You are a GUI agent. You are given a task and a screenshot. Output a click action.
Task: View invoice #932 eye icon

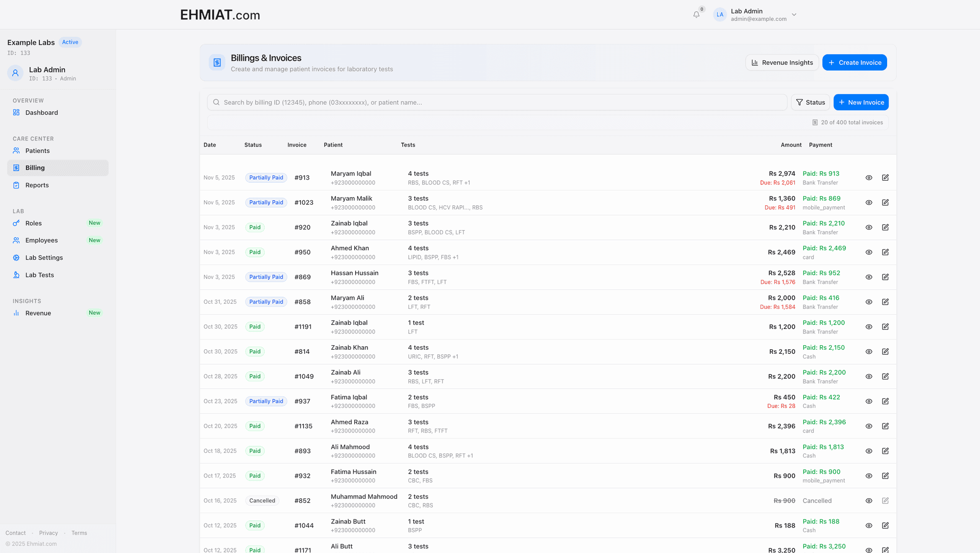pyautogui.click(x=869, y=476)
